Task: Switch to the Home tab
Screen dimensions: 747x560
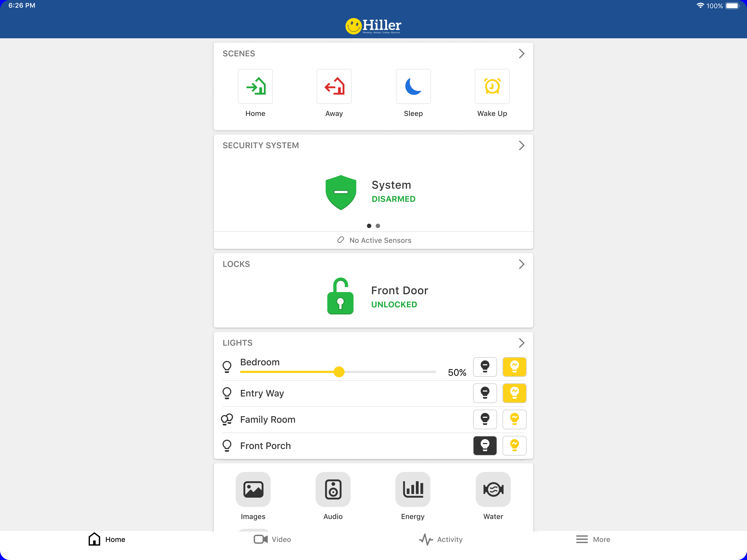Action: [x=107, y=539]
